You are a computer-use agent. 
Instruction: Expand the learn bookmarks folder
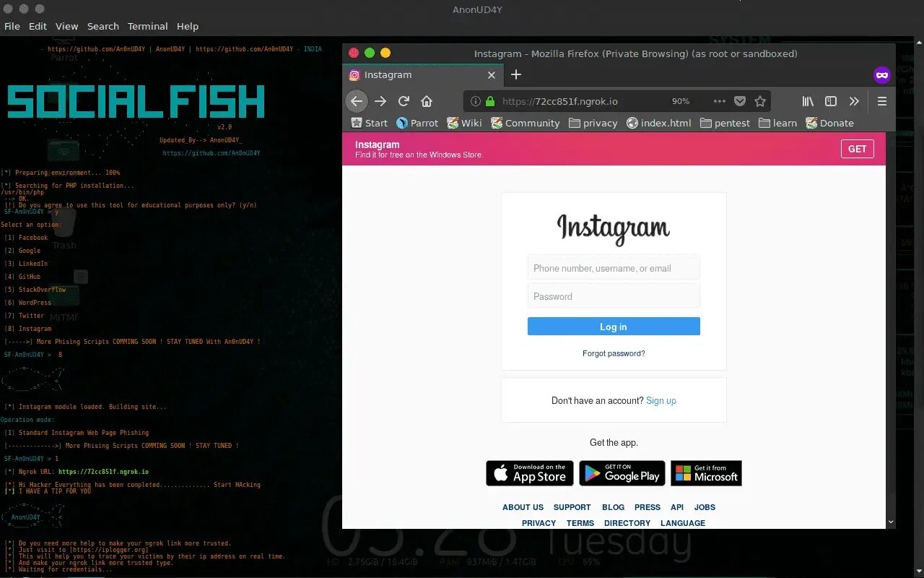(778, 123)
